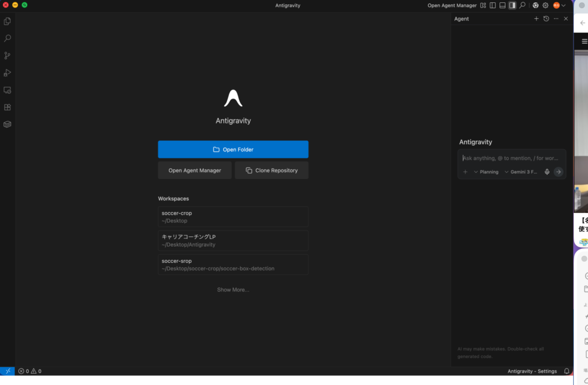Open the settings gear in title bar

pyautogui.click(x=546, y=5)
